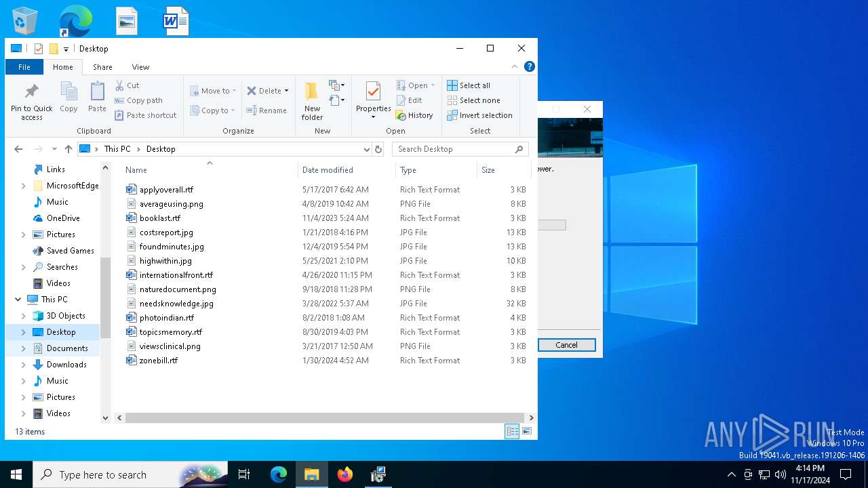Click the Paste ribbon icon
This screenshot has height=488, width=868.
click(97, 97)
